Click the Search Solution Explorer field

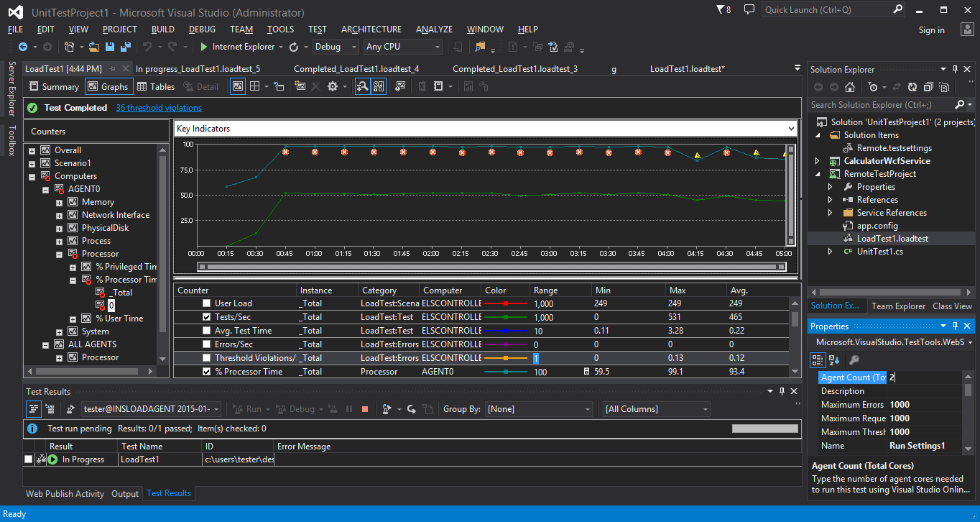tap(882, 105)
